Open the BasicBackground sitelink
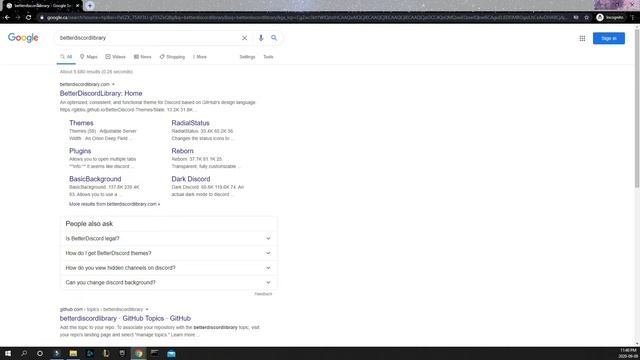 [x=95, y=179]
